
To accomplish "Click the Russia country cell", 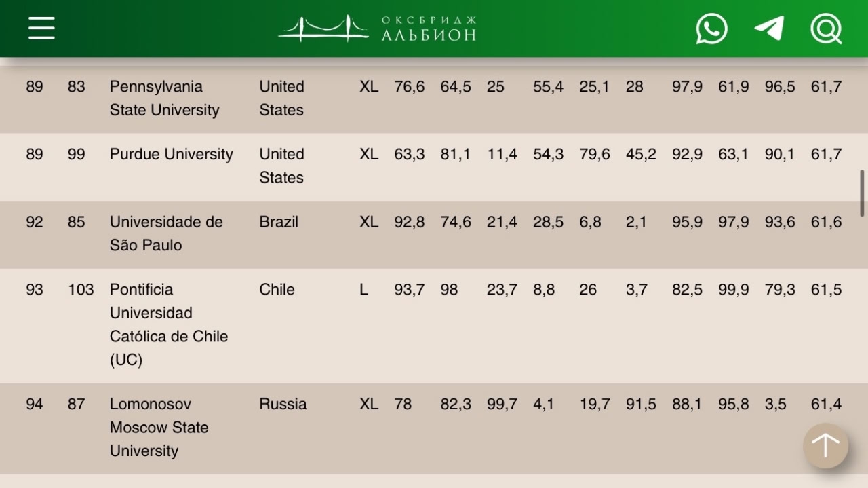I will pos(283,404).
